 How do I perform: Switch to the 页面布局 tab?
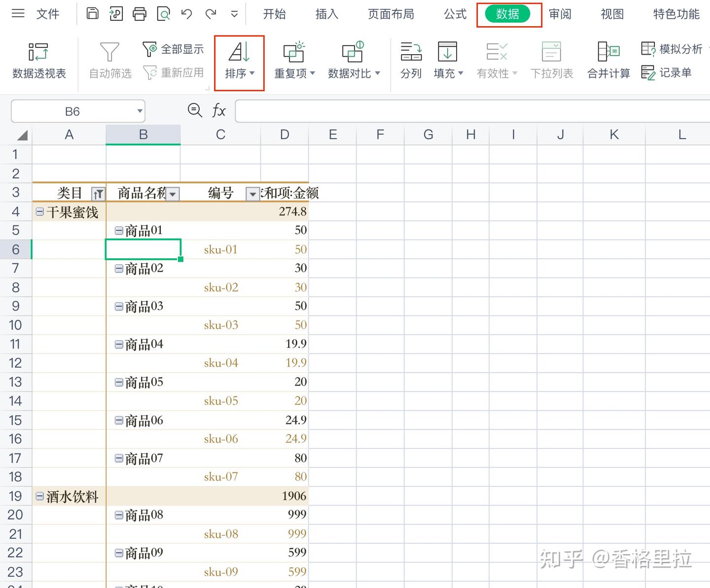[391, 14]
